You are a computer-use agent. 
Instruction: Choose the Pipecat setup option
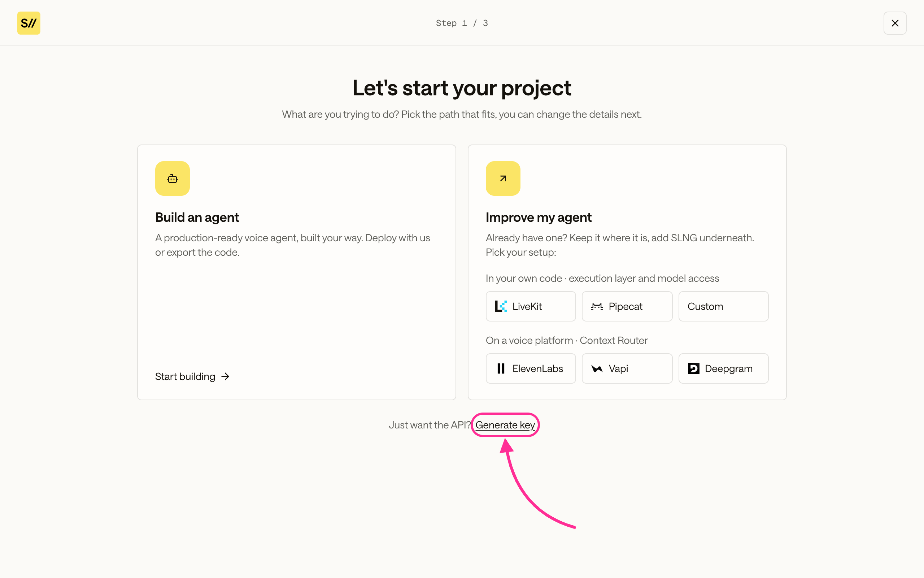pos(627,306)
